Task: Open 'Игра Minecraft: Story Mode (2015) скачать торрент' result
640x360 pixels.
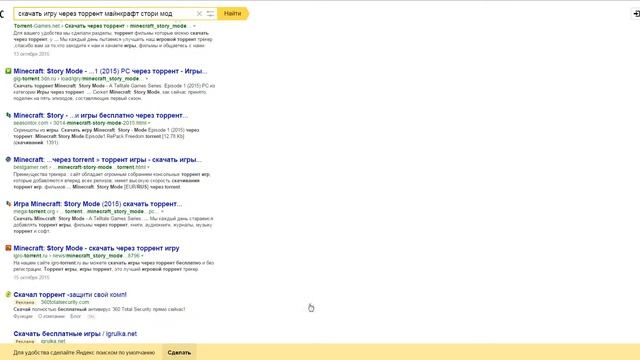Action: (98, 204)
